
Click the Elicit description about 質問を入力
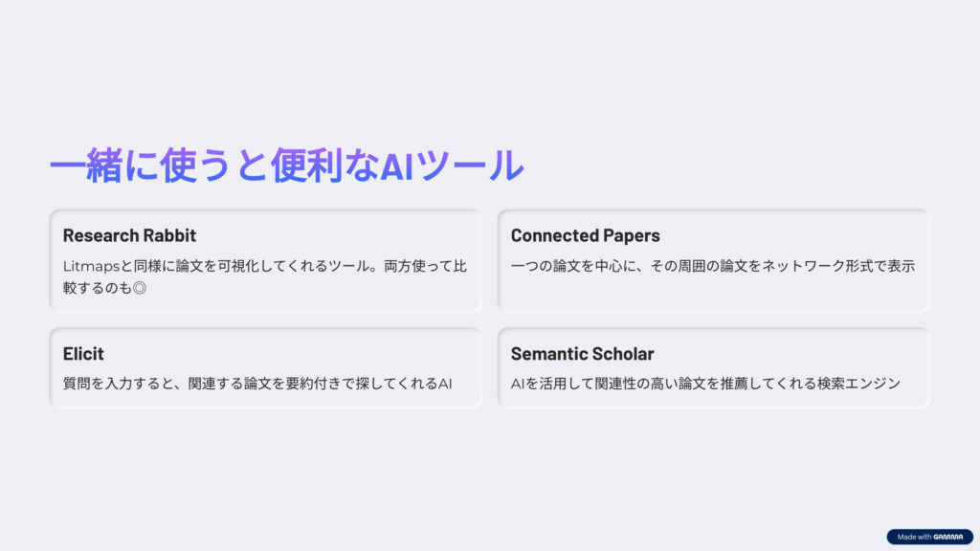256,384
